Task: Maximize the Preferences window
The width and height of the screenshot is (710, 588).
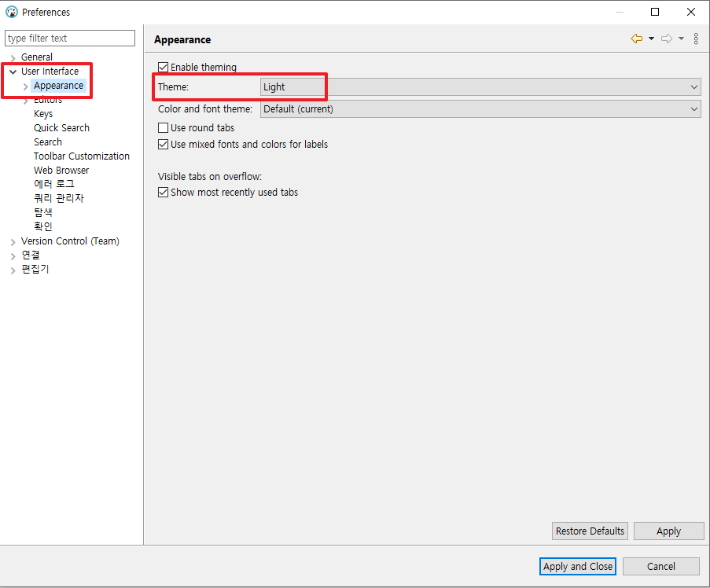Action: click(x=655, y=12)
